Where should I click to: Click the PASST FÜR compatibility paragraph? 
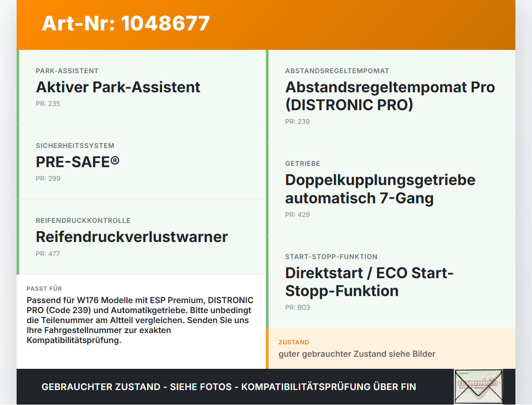pyautogui.click(x=140, y=320)
